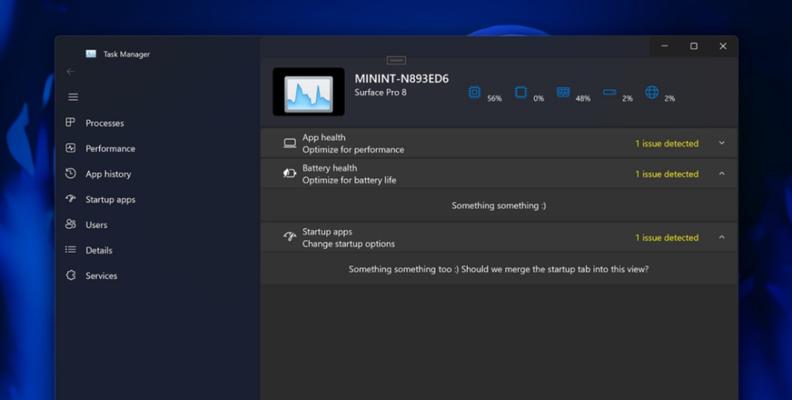The height and width of the screenshot is (400, 792).
Task: Click the 'Optimize for performance' text
Action: 353,149
